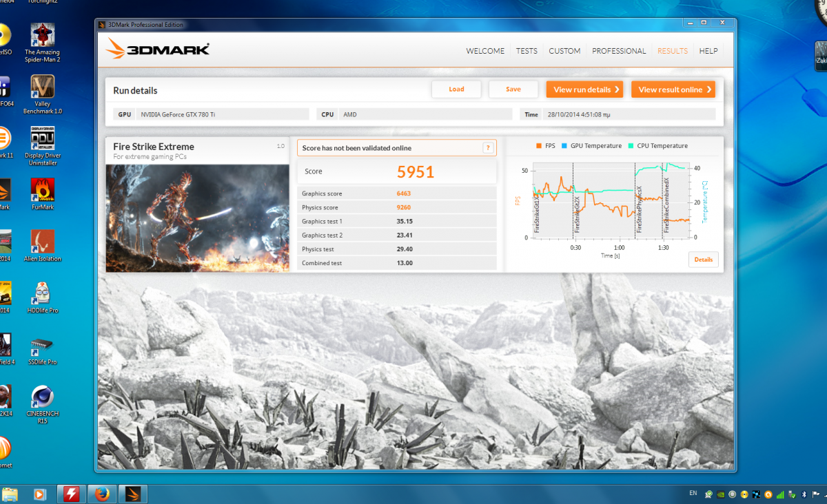Open Windows Explorer from taskbar
The height and width of the screenshot is (504, 827).
click(10, 494)
